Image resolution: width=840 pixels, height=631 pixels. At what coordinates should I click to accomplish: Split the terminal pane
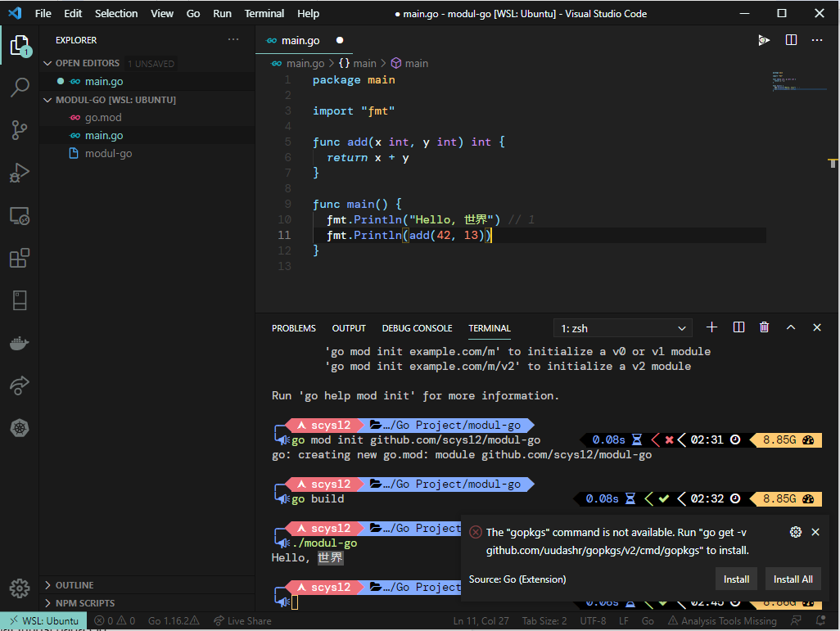pos(738,327)
